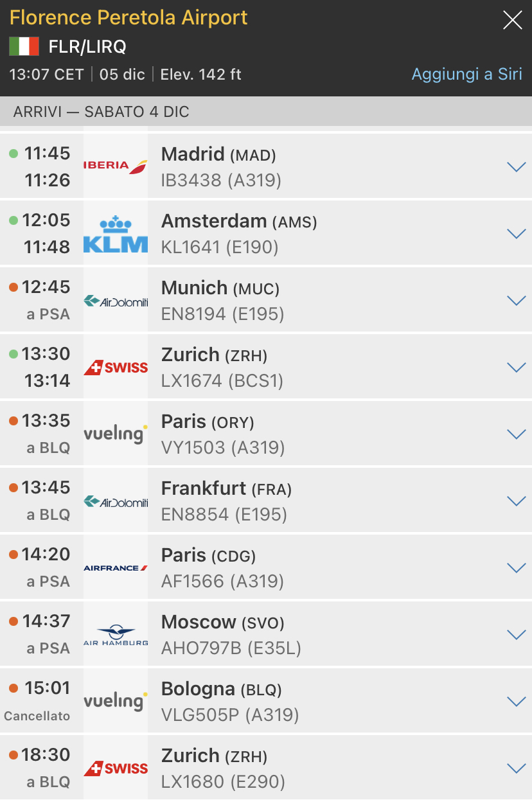Expand the Bologna VLG505P cancelled flight
This screenshot has height=800, width=532.
[516, 702]
